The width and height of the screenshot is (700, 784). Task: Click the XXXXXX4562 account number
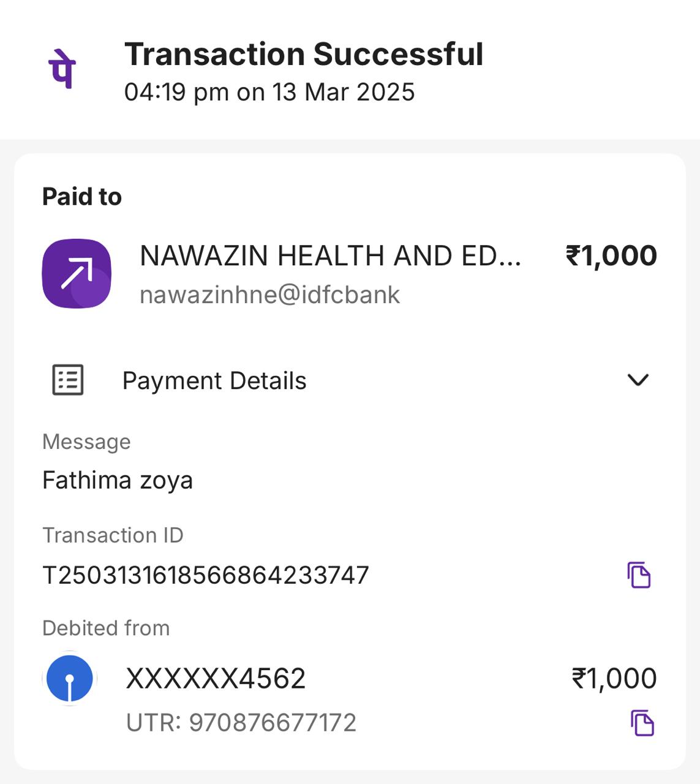(216, 679)
